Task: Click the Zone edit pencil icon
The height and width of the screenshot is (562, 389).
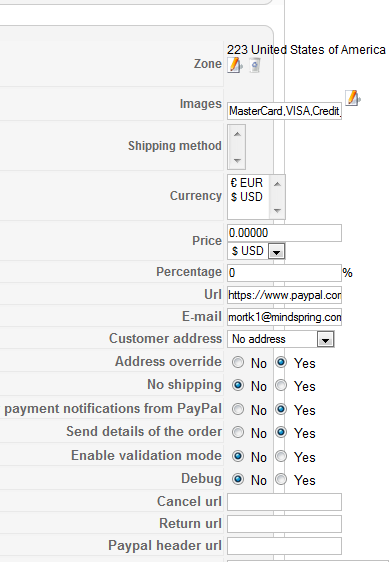Action: (235, 65)
